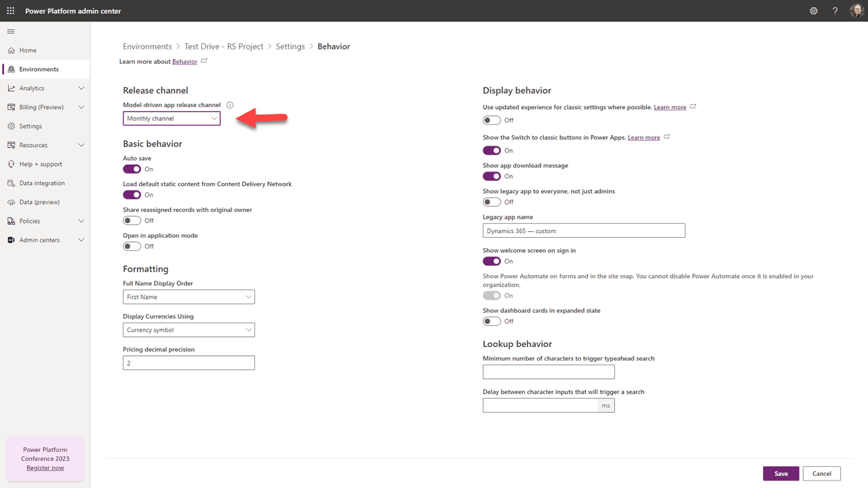The height and width of the screenshot is (488, 868).
Task: Open the Monthly channel release dropdown
Action: (x=172, y=119)
